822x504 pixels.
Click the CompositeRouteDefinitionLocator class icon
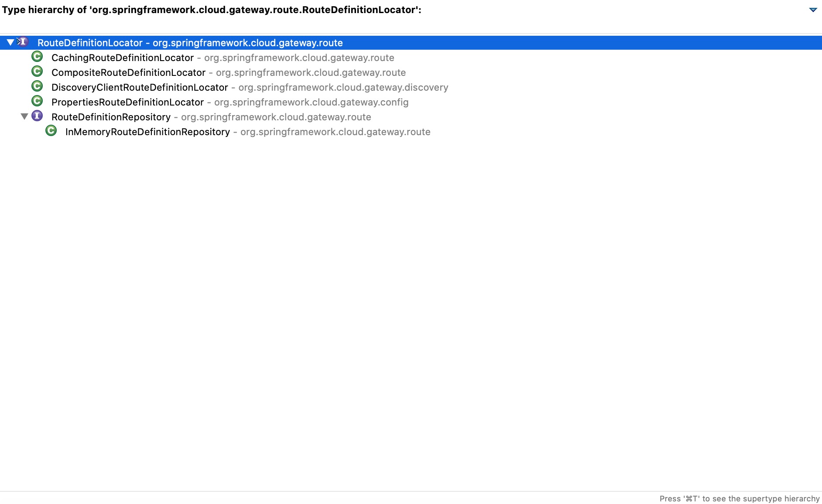pos(37,72)
